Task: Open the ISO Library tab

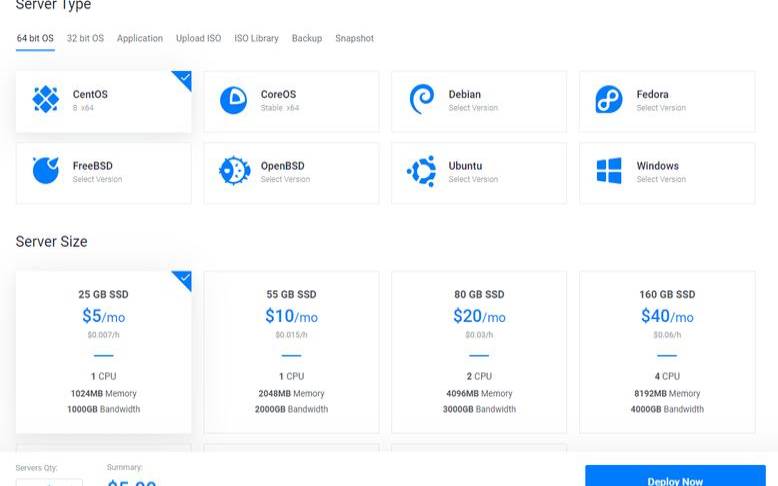Action: [x=257, y=38]
